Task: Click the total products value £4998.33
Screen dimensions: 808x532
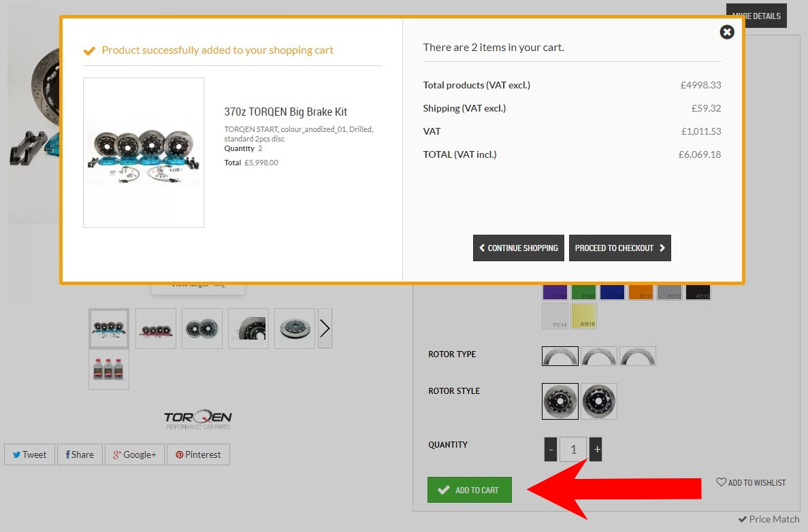Action: tap(701, 85)
